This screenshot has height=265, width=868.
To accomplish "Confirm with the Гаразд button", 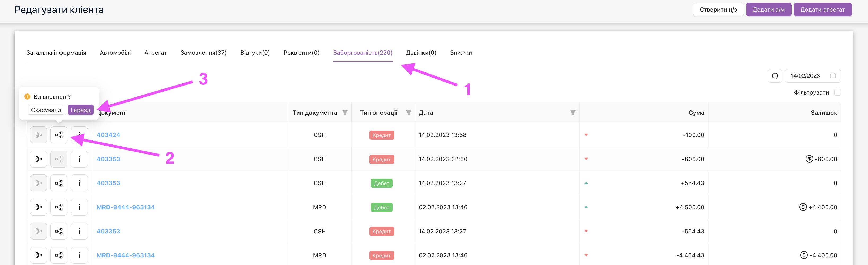I will (80, 110).
